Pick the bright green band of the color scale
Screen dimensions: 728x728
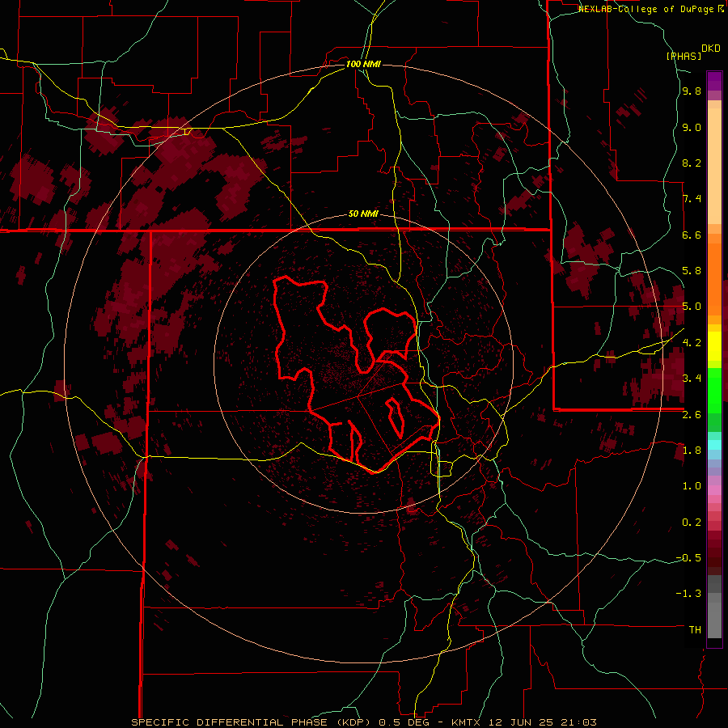tap(714, 391)
